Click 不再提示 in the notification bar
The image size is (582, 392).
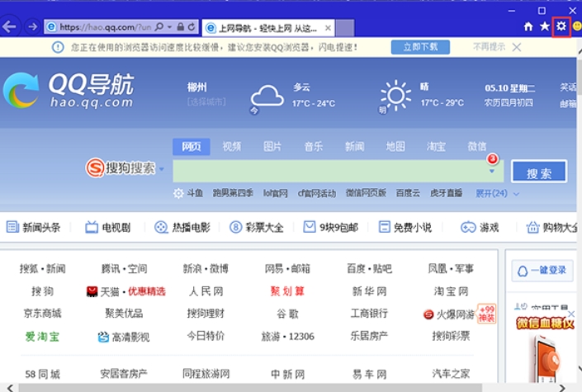(489, 47)
